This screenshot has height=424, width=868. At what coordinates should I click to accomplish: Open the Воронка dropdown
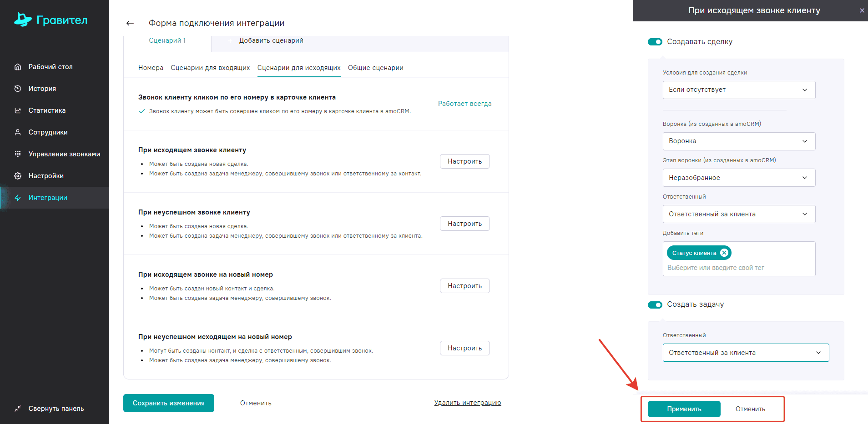click(x=739, y=141)
